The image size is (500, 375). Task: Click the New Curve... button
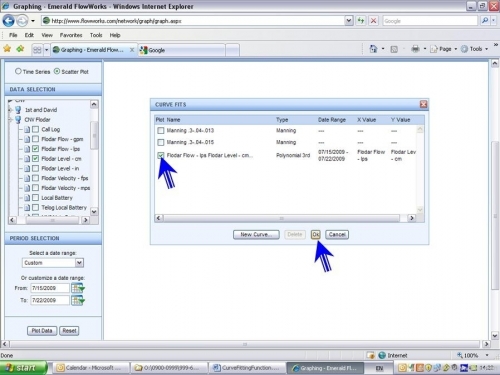(256, 234)
